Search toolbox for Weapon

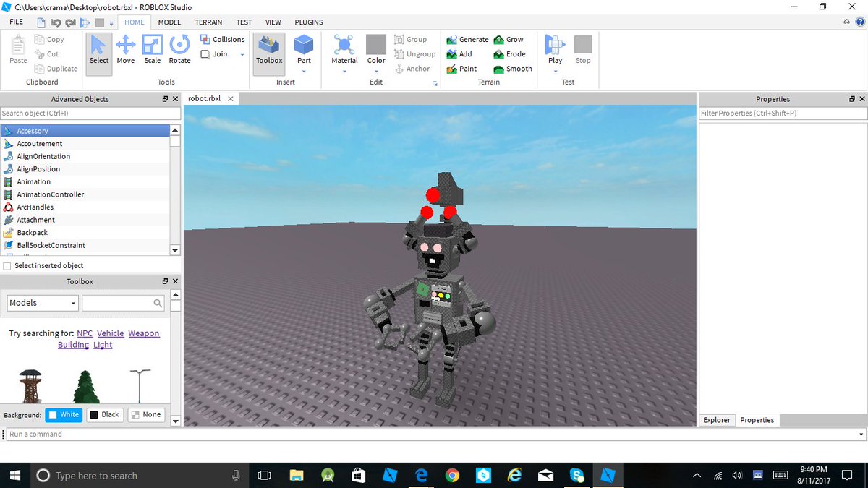[x=144, y=333]
